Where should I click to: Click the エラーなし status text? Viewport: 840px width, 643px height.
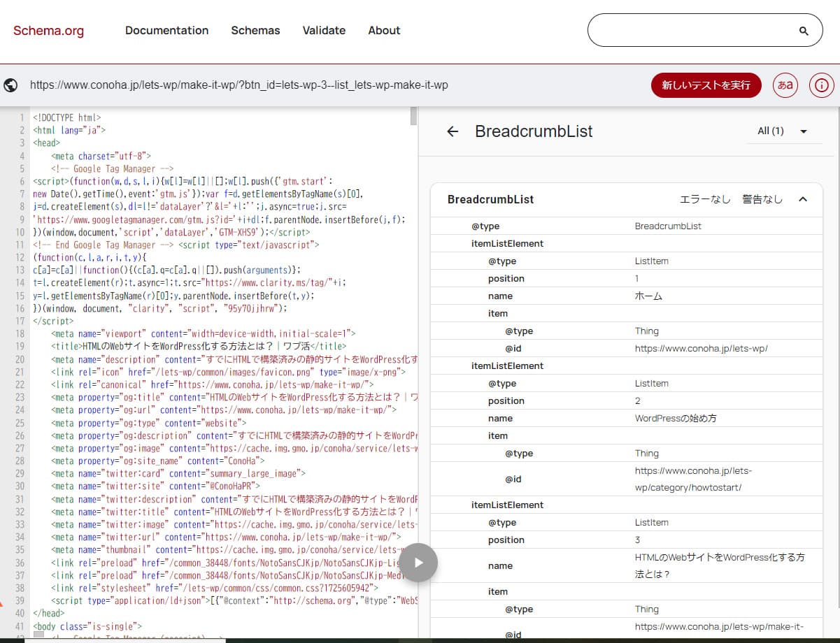706,199
